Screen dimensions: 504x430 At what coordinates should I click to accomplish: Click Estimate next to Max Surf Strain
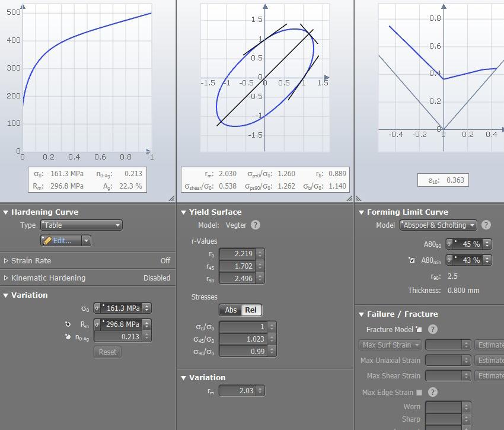coord(490,345)
